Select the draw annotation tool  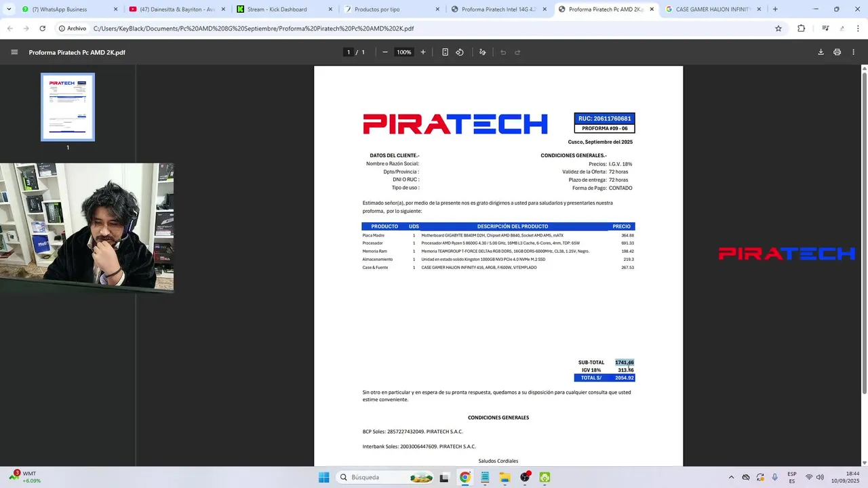pyautogui.click(x=482, y=52)
